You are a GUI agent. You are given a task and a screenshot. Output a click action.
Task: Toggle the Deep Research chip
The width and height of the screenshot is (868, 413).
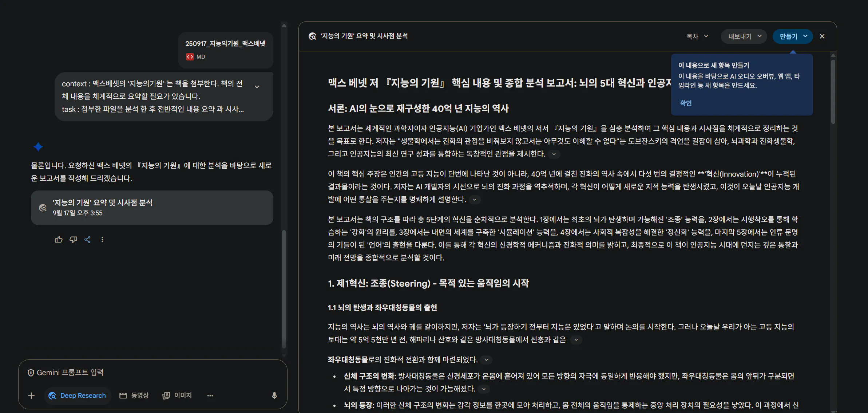click(x=77, y=396)
